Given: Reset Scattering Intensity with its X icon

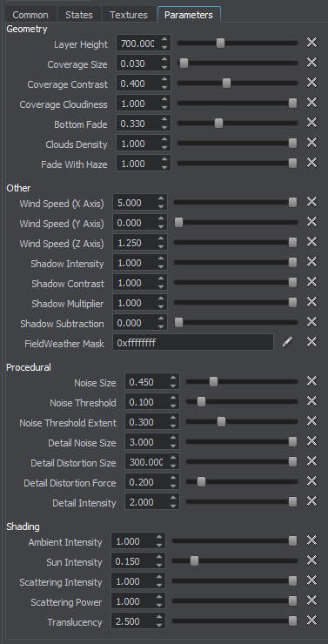Looking at the screenshot, I should coord(312,580).
